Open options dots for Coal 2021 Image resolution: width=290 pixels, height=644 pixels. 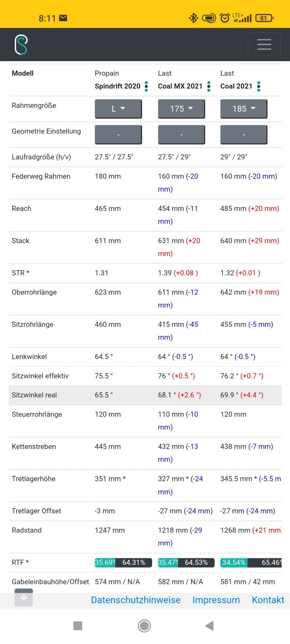[x=259, y=86]
